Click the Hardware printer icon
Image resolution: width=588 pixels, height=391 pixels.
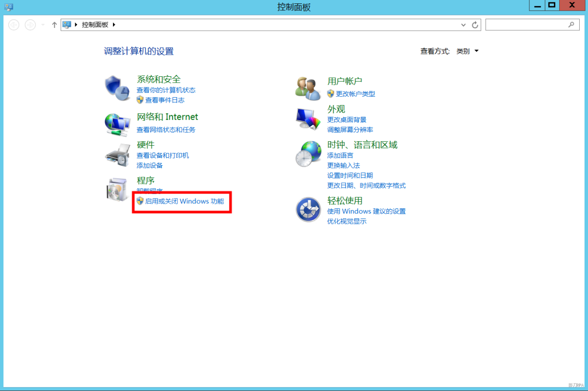[117, 155]
